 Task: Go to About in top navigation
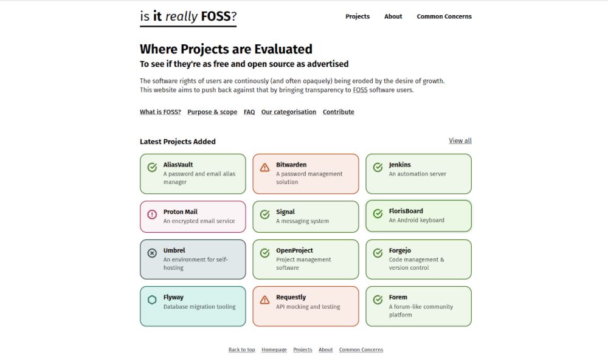[x=393, y=16]
